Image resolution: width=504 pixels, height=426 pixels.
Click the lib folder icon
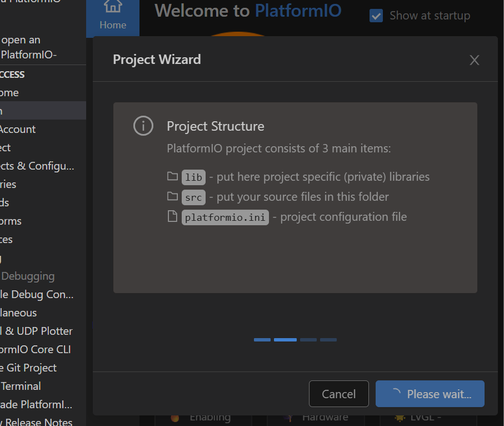point(173,176)
